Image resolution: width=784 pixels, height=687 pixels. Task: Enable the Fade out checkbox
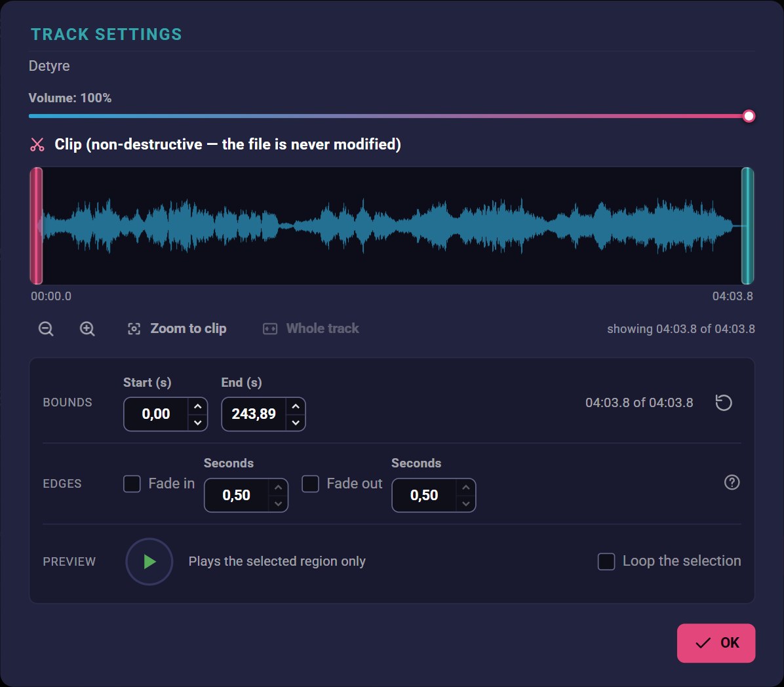[x=310, y=484]
